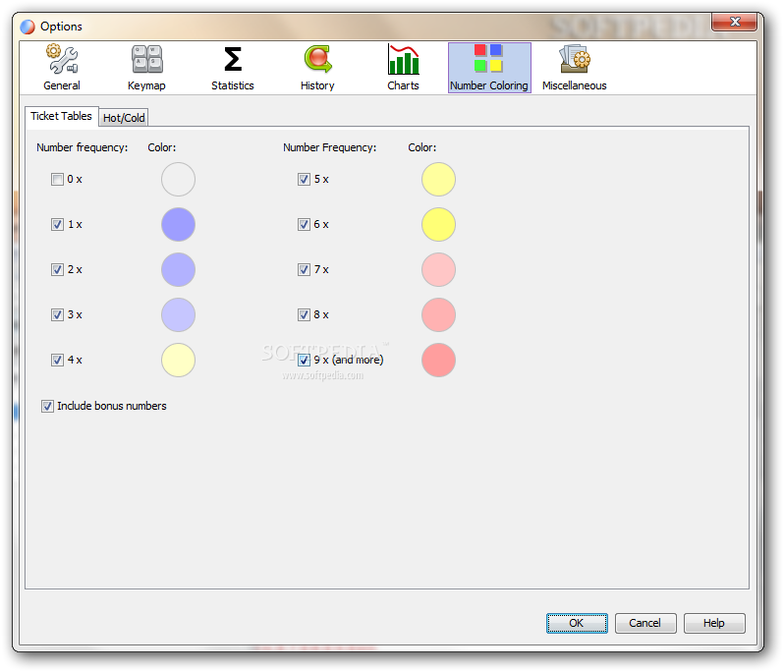Uncheck the 5 x frequency checkbox

click(x=304, y=179)
